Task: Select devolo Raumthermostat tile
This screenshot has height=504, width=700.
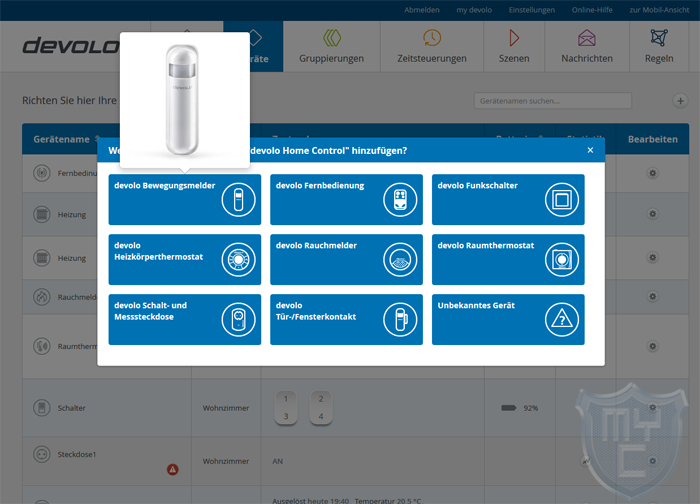Action: 508,259
